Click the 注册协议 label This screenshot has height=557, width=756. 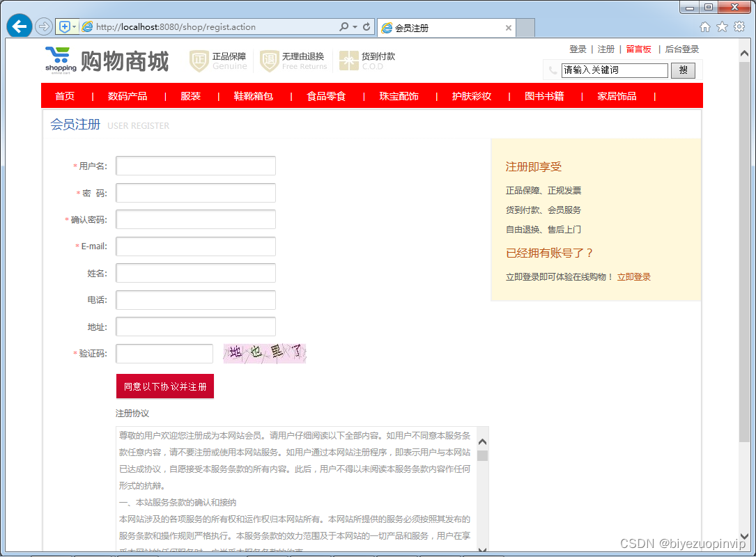(132, 414)
